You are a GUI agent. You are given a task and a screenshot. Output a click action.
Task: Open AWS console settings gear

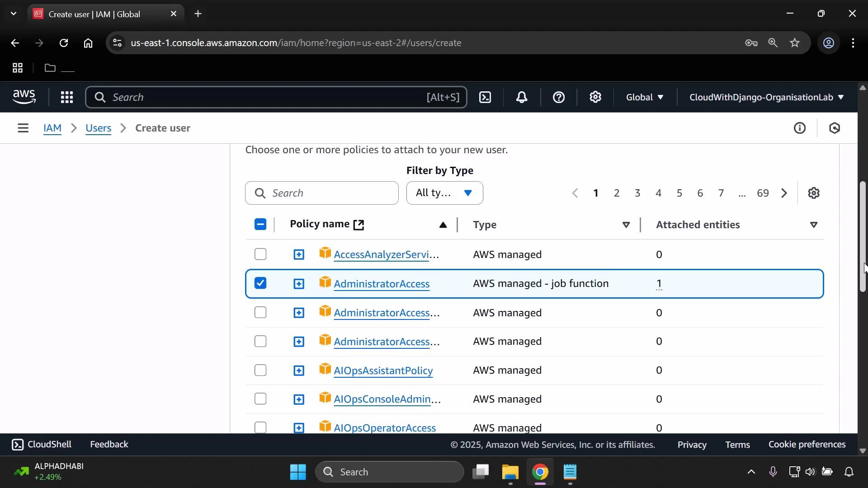point(595,97)
